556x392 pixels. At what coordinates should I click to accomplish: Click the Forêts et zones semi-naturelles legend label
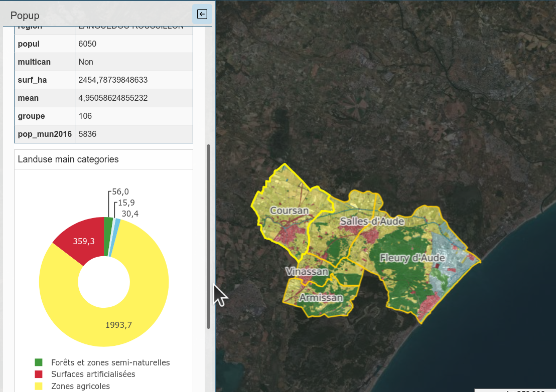tap(110, 362)
